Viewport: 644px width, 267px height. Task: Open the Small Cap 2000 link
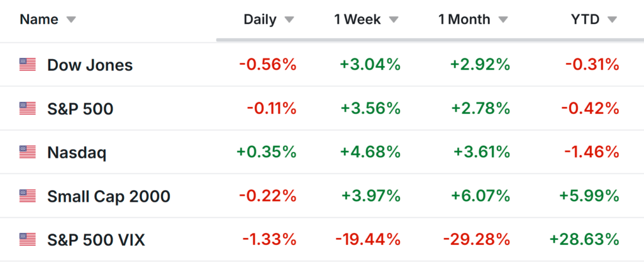109,196
